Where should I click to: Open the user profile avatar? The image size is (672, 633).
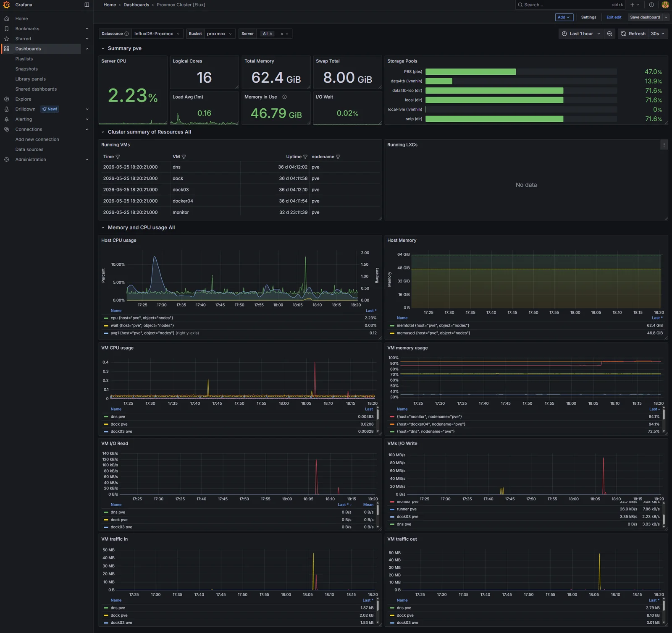665,5
